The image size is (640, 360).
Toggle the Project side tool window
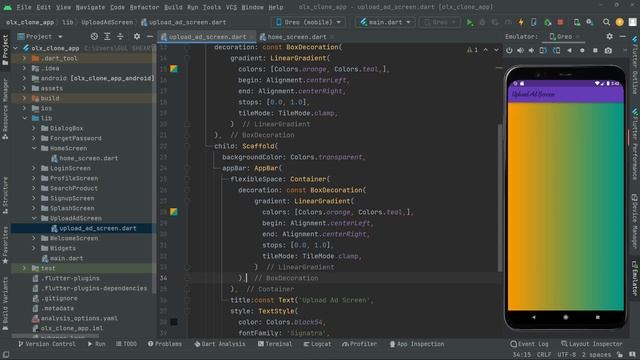point(5,49)
